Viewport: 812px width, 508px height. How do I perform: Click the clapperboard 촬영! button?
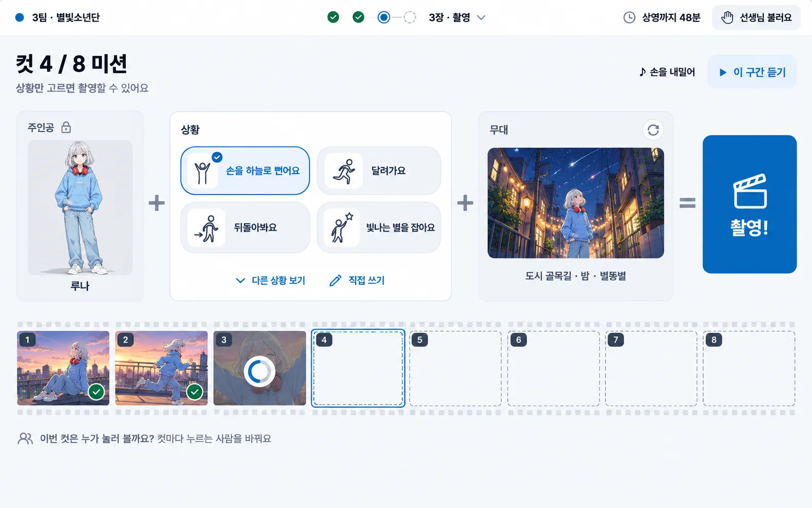[750, 204]
